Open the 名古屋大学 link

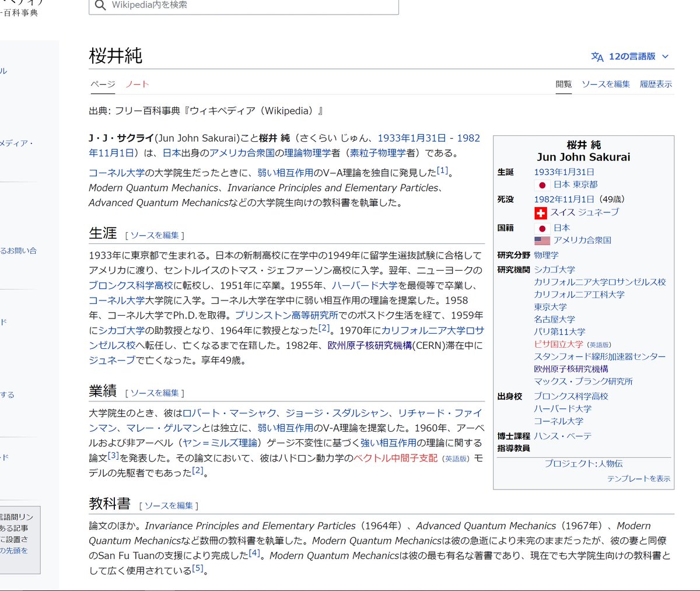coord(554,319)
